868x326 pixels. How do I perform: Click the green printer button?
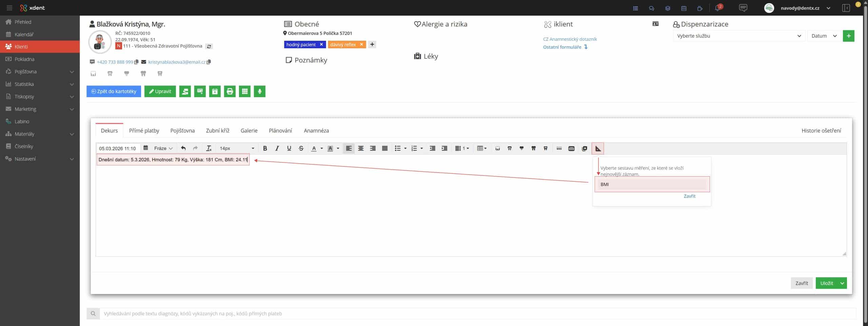(x=230, y=91)
